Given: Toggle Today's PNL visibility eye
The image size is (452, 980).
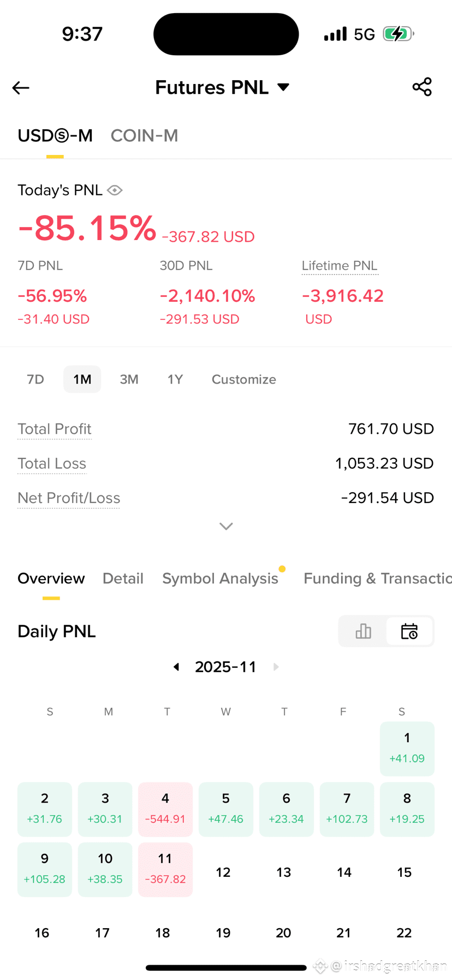Looking at the screenshot, I should click(115, 190).
